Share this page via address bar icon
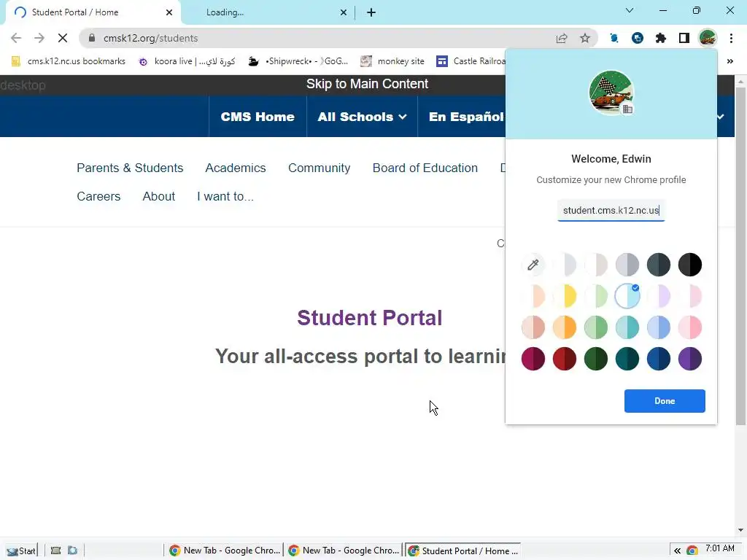 coord(562,38)
